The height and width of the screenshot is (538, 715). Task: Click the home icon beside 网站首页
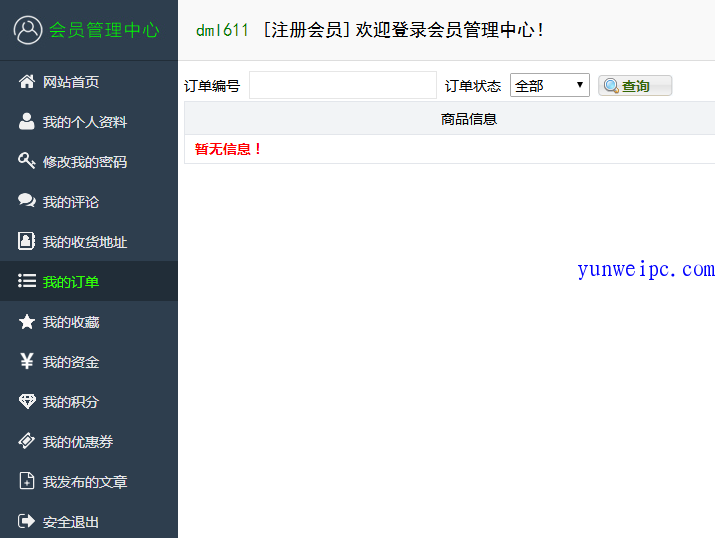click(27, 82)
